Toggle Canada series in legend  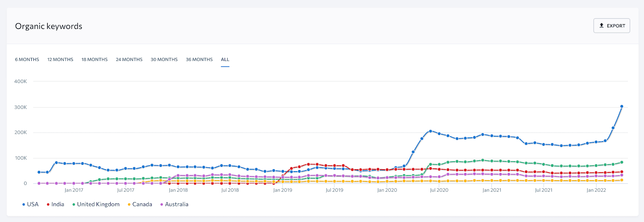coord(140,204)
